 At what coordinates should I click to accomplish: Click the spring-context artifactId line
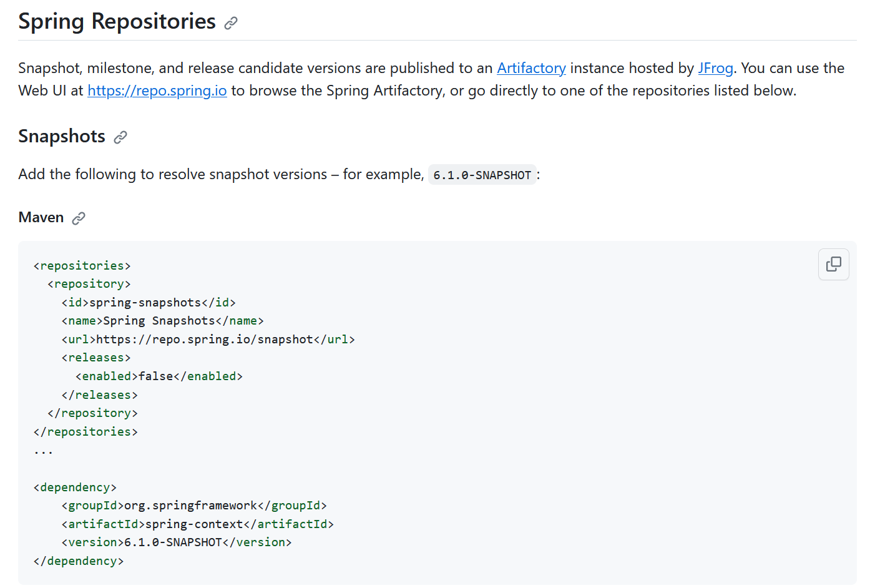tap(198, 524)
